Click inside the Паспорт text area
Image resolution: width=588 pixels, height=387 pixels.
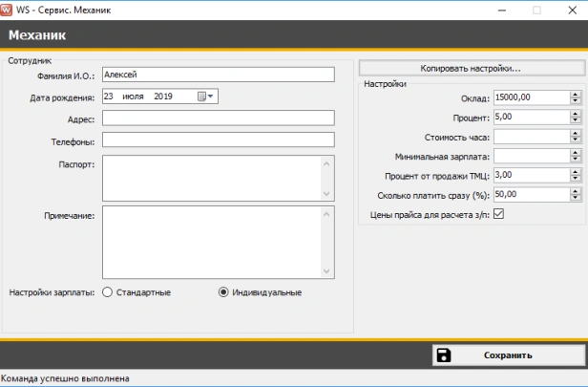click(212, 178)
